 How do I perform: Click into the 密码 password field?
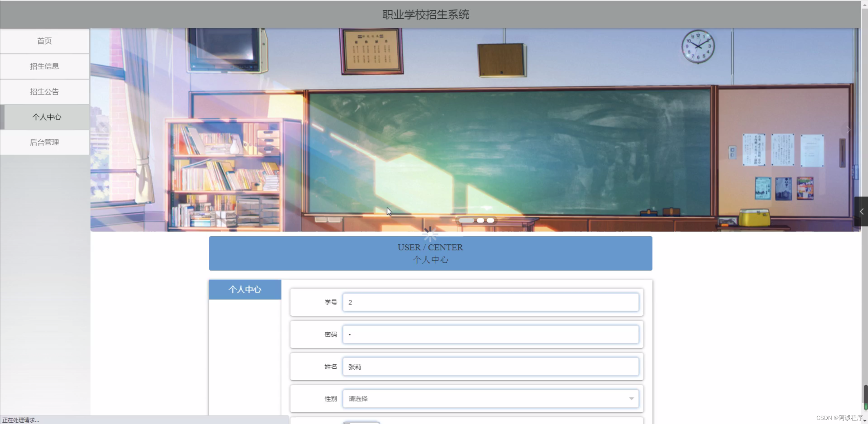point(490,334)
